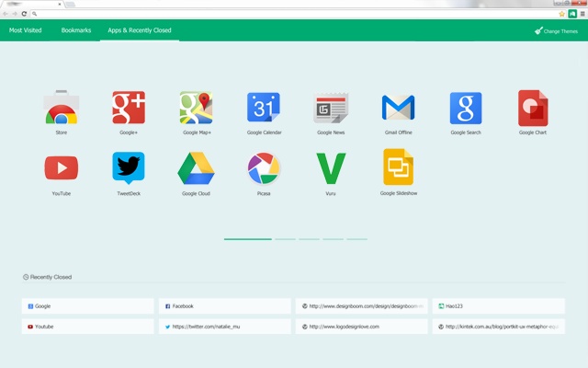Reopen the recently closed Facebook page
This screenshot has width=588, height=368.
[x=224, y=306]
